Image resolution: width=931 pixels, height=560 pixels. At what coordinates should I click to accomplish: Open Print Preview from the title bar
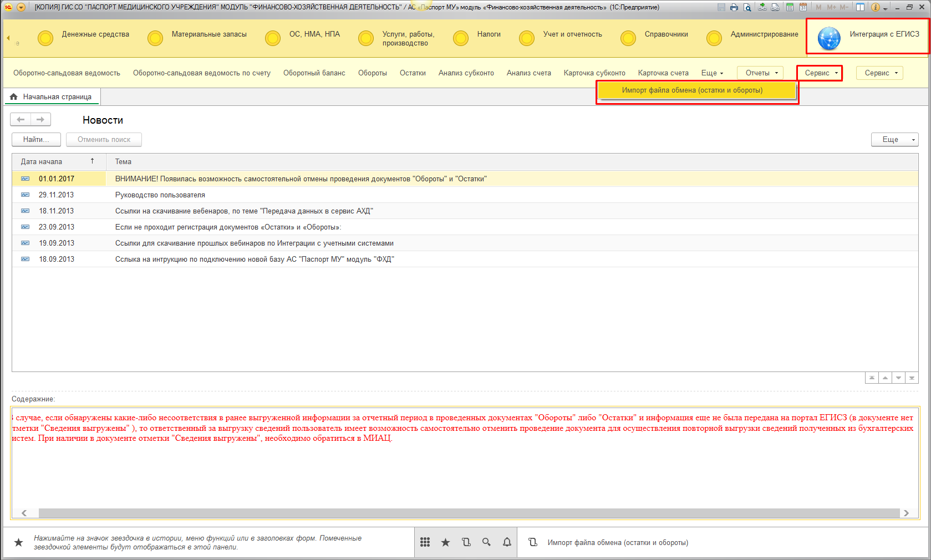747,7
